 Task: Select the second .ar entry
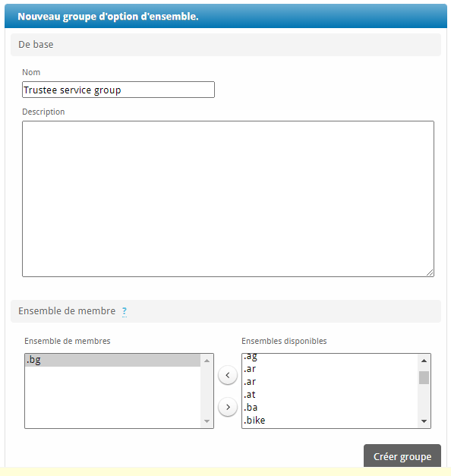pos(330,382)
